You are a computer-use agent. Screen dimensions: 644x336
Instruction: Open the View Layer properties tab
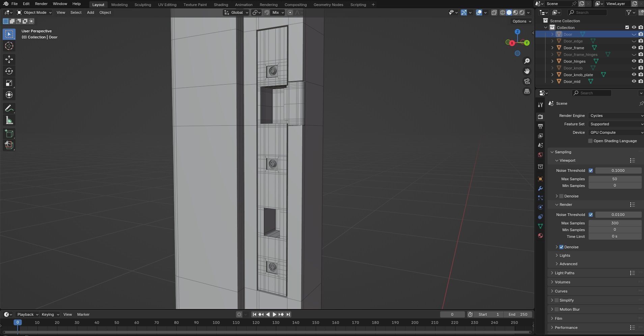click(x=540, y=135)
